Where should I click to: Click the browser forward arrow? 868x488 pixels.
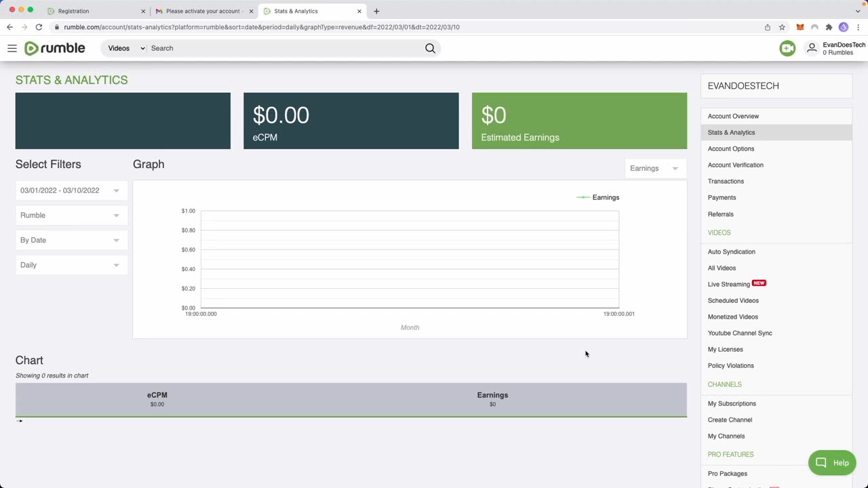24,27
